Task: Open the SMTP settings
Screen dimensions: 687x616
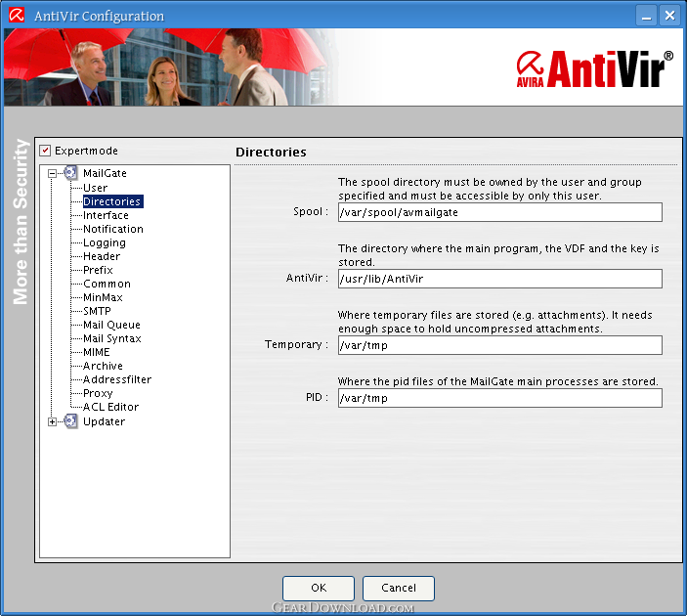Action: coord(98,311)
